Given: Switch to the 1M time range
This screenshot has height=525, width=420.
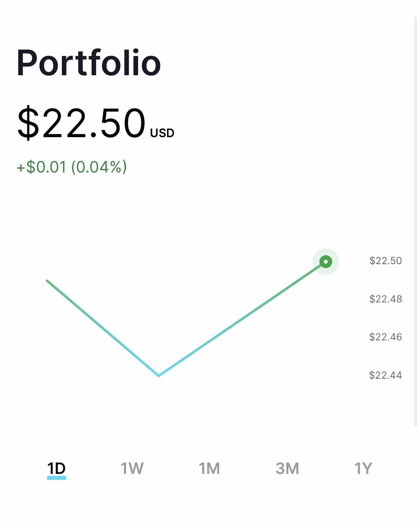Looking at the screenshot, I should (x=209, y=469).
